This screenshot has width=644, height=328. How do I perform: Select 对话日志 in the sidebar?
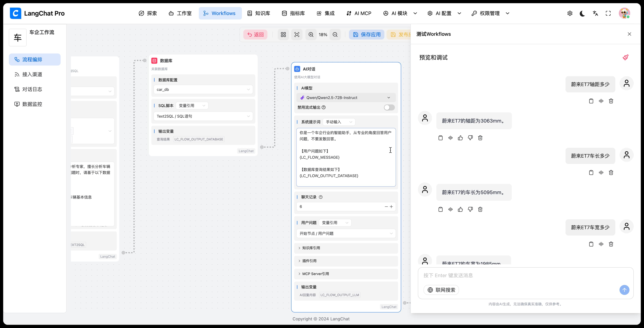pos(32,89)
